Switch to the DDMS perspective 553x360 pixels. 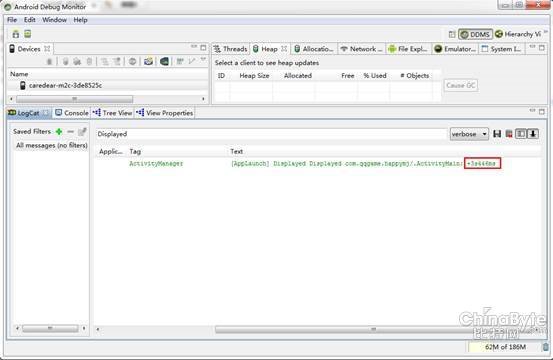pyautogui.click(x=475, y=34)
